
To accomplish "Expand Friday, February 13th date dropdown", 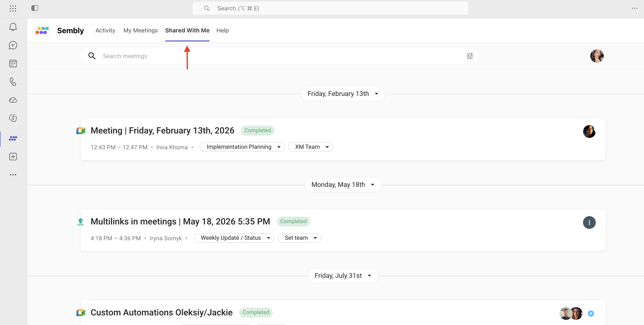I will [x=343, y=94].
